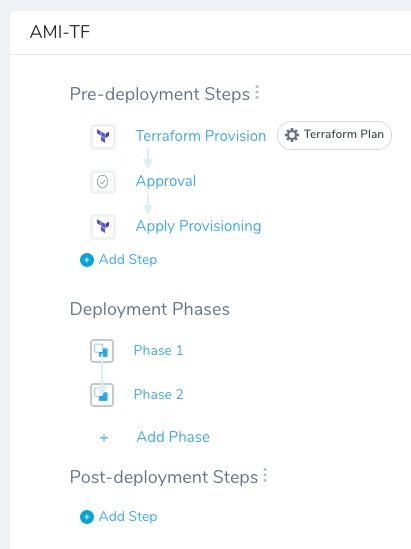411x549 pixels.
Task: Click the gear icon in Terraform Plan badge
Action: tap(292, 135)
